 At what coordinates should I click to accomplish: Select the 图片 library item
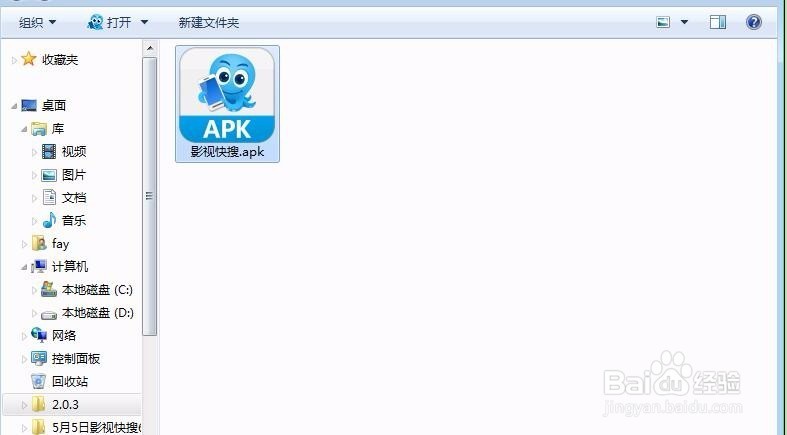tap(64, 175)
